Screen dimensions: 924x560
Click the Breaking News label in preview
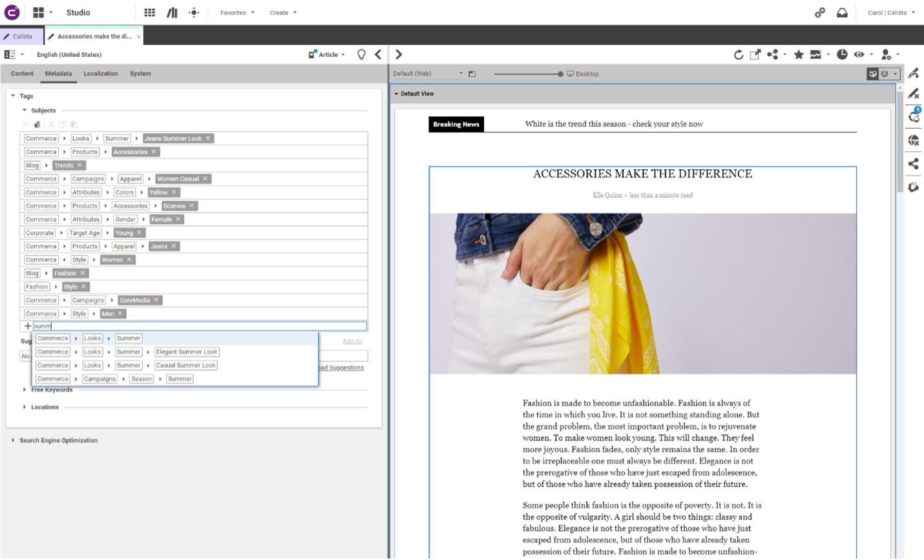click(x=456, y=124)
